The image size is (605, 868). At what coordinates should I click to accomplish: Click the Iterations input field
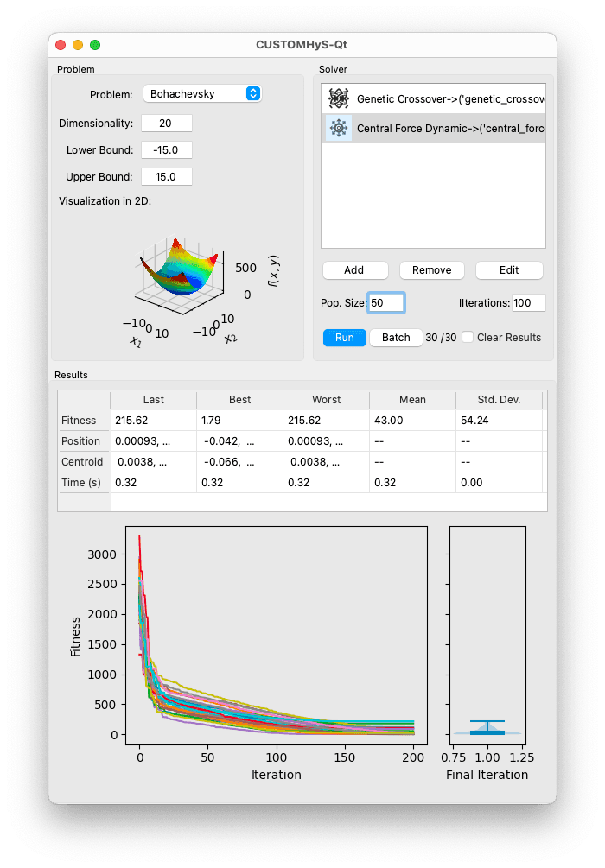(529, 303)
